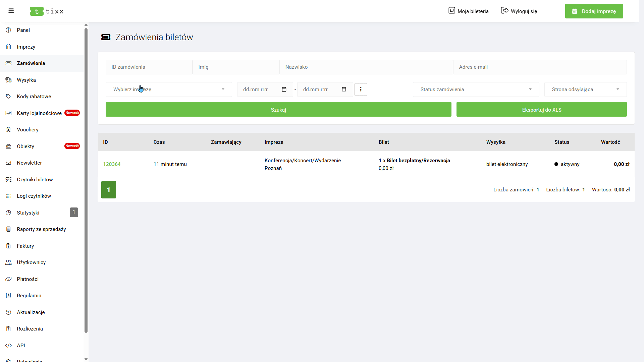The height and width of the screenshot is (362, 644).
Task: Open Karty lojalnościowe menu item
Action: [x=39, y=113]
